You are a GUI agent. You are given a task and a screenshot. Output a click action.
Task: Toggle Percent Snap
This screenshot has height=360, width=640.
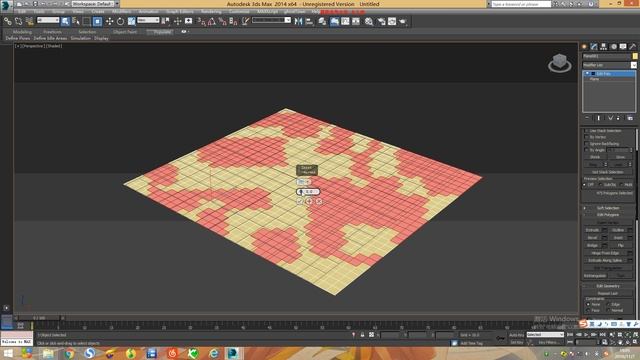coord(222,21)
